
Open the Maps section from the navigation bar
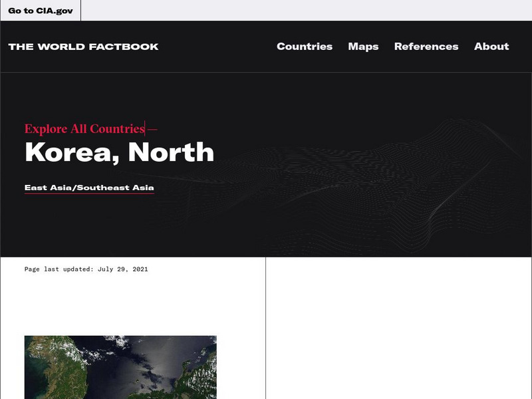pos(363,47)
